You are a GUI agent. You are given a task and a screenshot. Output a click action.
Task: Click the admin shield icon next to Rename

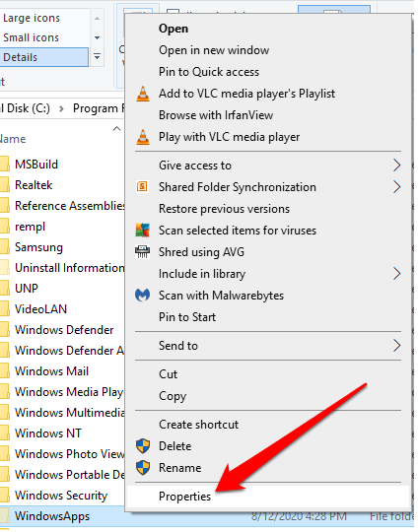pos(143,468)
